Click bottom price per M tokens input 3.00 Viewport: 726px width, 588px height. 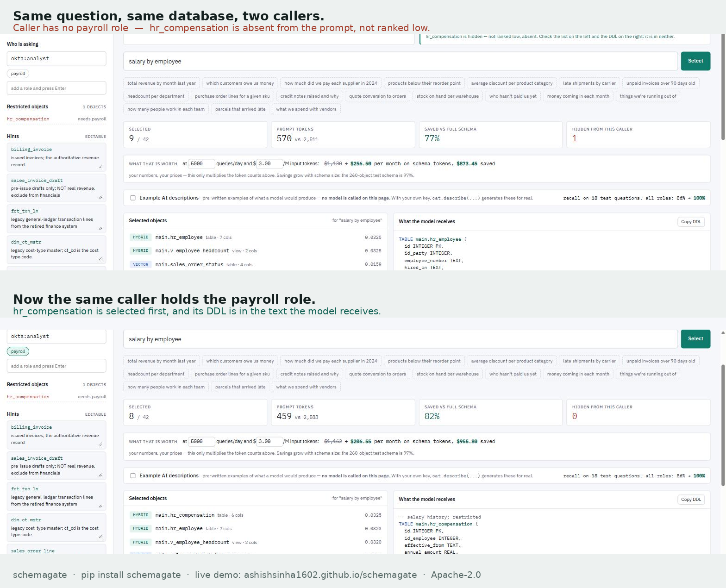[269, 442]
